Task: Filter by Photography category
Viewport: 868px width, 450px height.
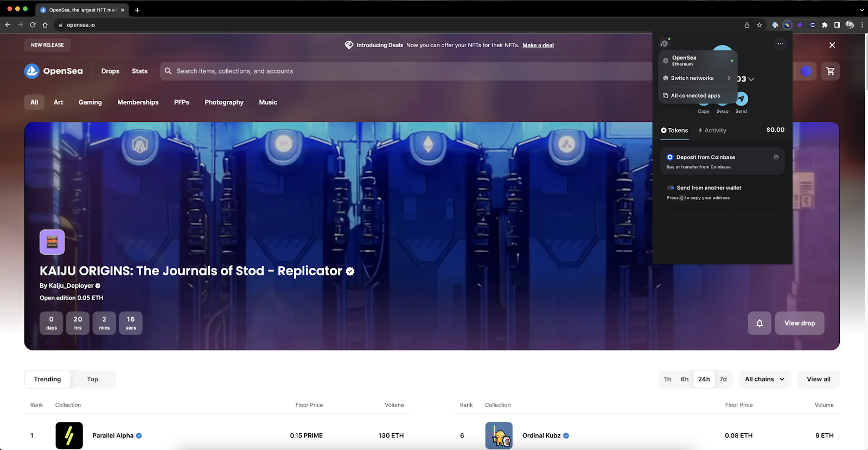Action: pos(224,102)
